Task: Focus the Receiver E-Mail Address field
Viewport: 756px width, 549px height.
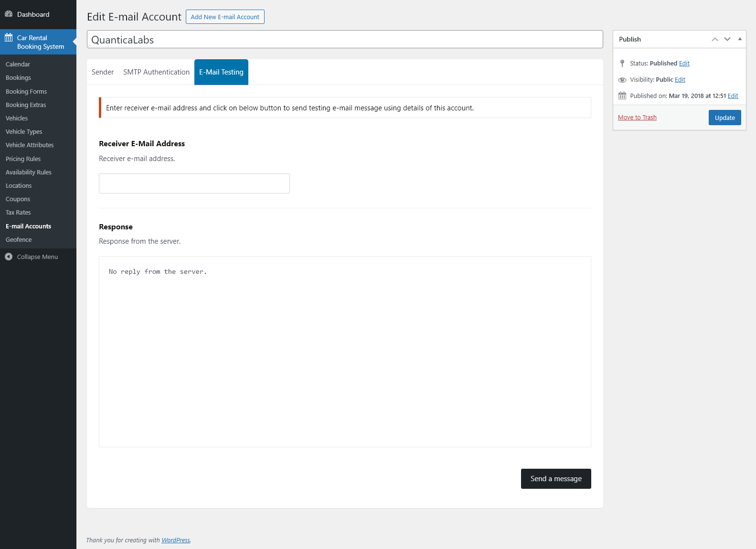Action: coord(194,183)
